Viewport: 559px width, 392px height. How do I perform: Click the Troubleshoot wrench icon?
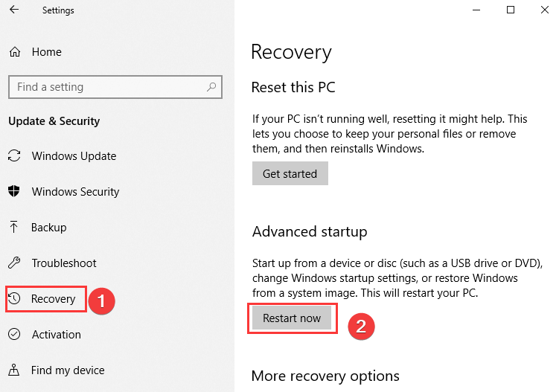[14, 263]
